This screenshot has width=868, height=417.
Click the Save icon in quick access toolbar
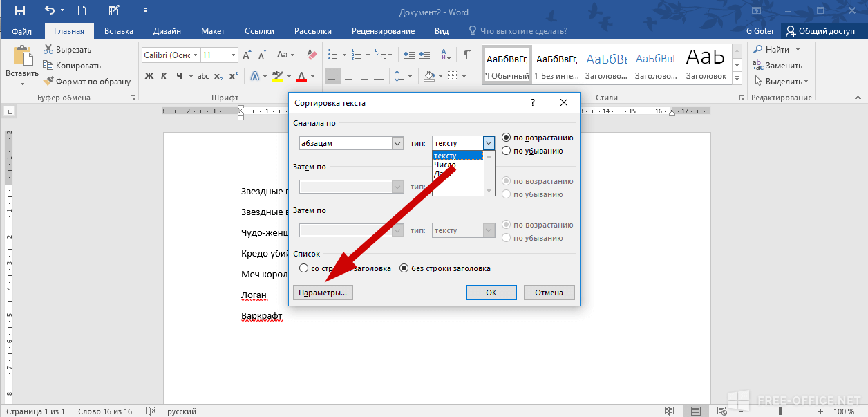(x=19, y=10)
